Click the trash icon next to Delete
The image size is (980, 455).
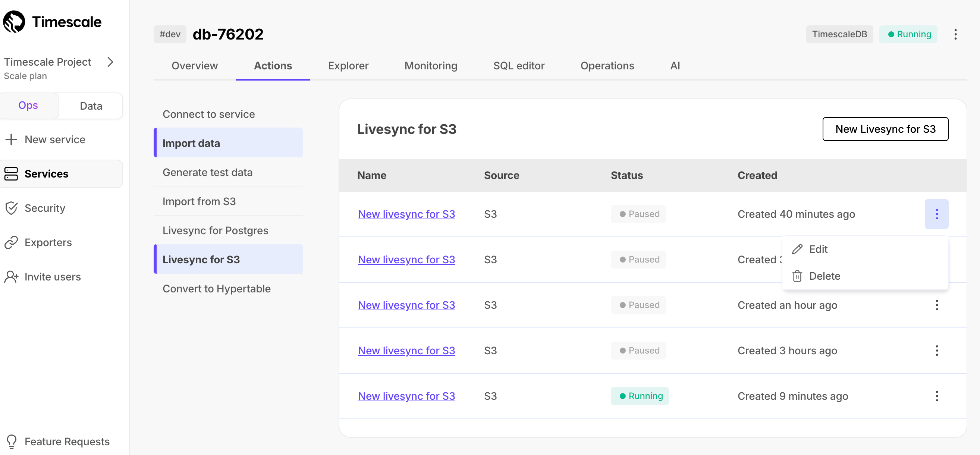[797, 276]
